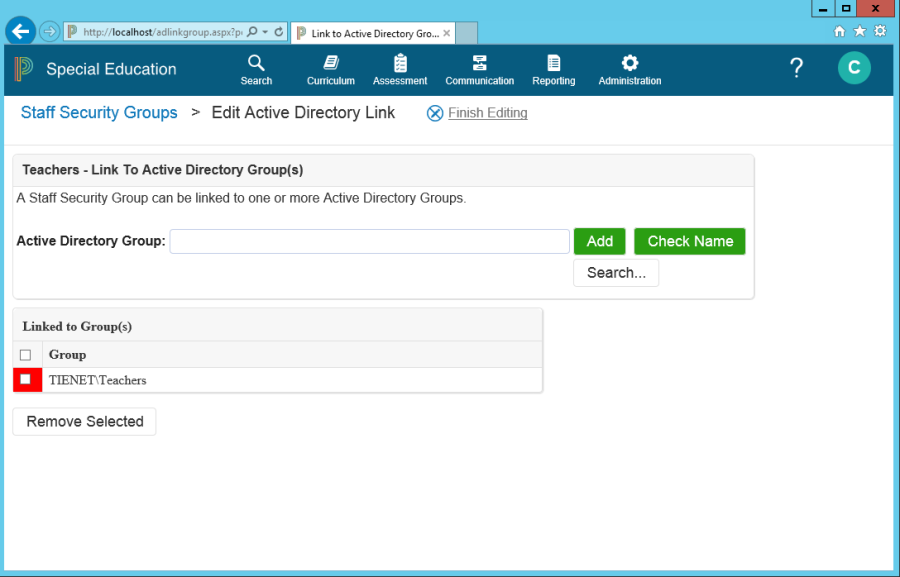Close the Link to Active Directory tab
Image resolution: width=900 pixels, height=577 pixels.
click(447, 33)
